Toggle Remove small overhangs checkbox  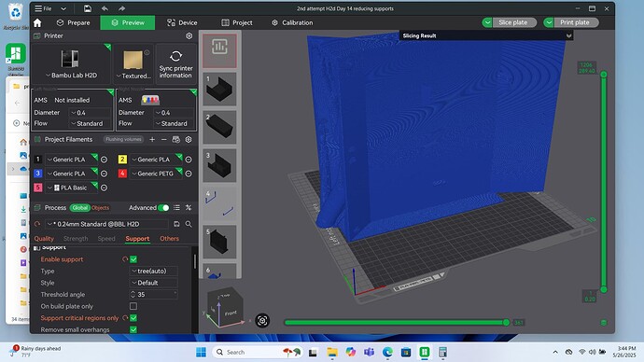click(133, 329)
